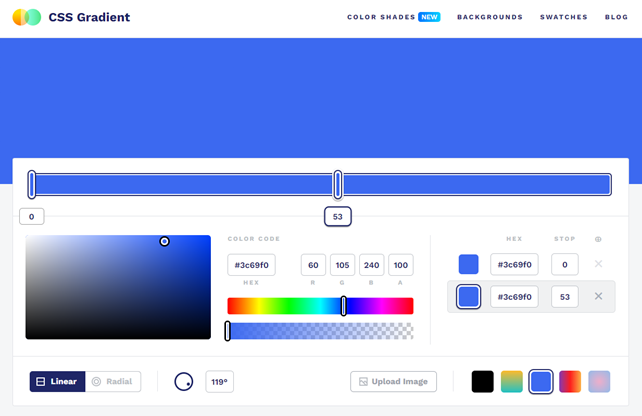Remove the color stop at position 0
This screenshot has height=416, width=642.
pos(598,264)
